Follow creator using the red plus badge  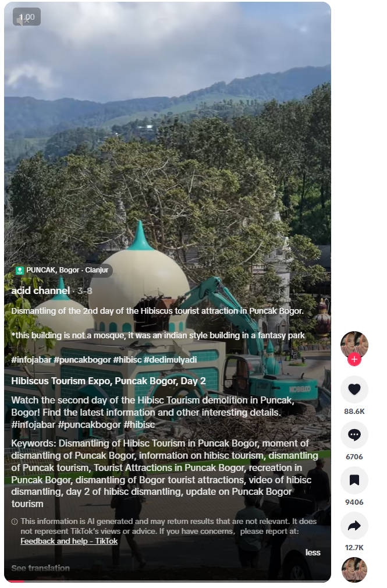click(354, 359)
